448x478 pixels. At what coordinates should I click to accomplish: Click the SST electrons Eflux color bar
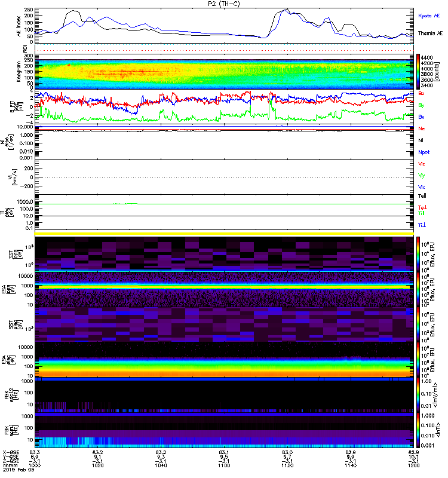(x=418, y=324)
